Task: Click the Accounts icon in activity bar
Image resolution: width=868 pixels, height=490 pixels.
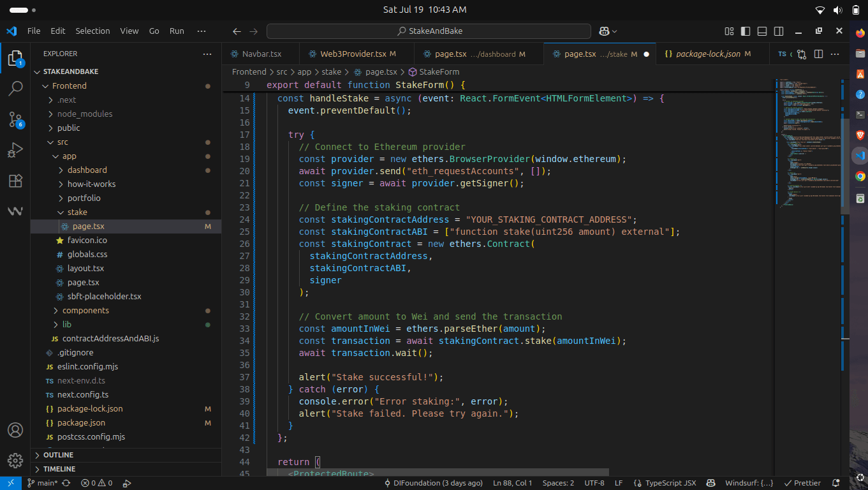Action: point(15,430)
